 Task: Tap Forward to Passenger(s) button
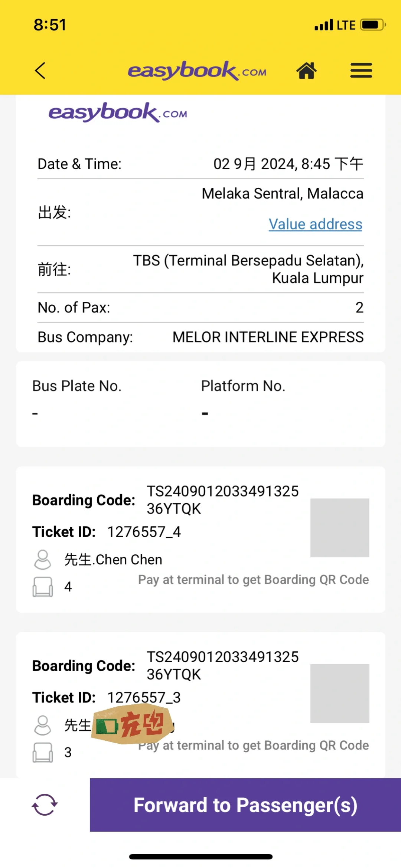tap(245, 805)
